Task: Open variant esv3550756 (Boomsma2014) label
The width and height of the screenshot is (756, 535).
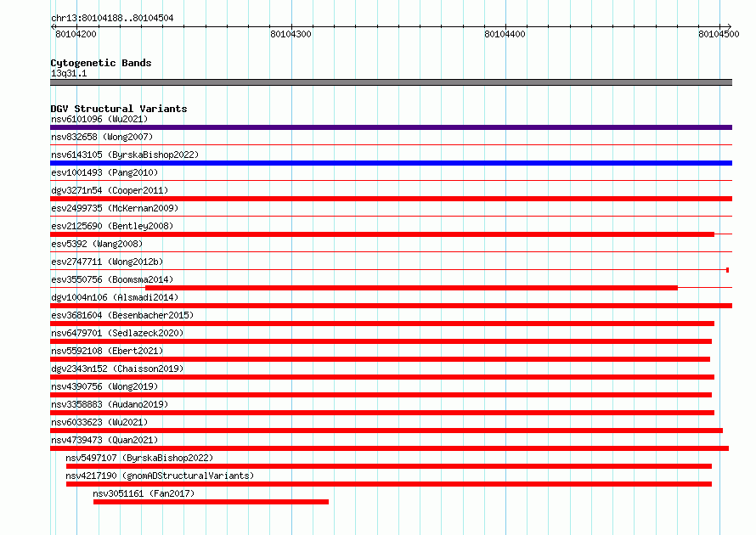Action: point(112,279)
